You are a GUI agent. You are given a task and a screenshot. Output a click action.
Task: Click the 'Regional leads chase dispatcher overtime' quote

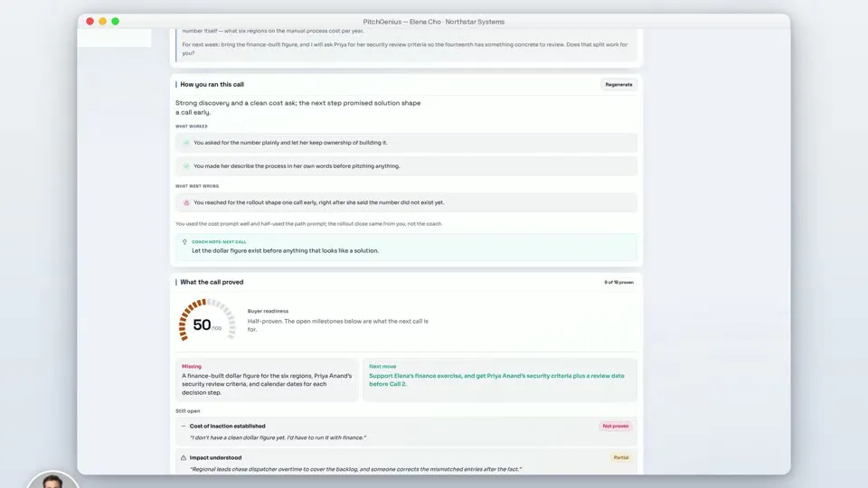[355, 469]
